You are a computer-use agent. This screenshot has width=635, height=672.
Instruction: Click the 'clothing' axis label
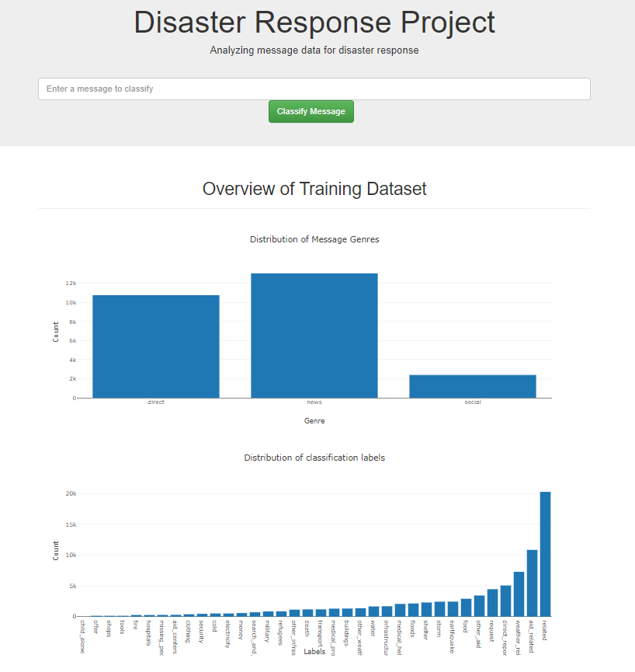point(188,632)
